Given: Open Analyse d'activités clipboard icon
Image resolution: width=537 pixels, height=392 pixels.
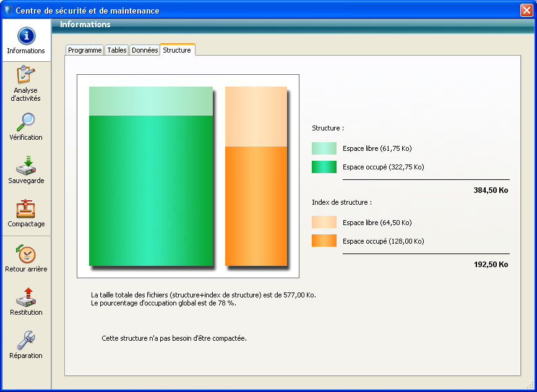Looking at the screenshot, I should 26,74.
